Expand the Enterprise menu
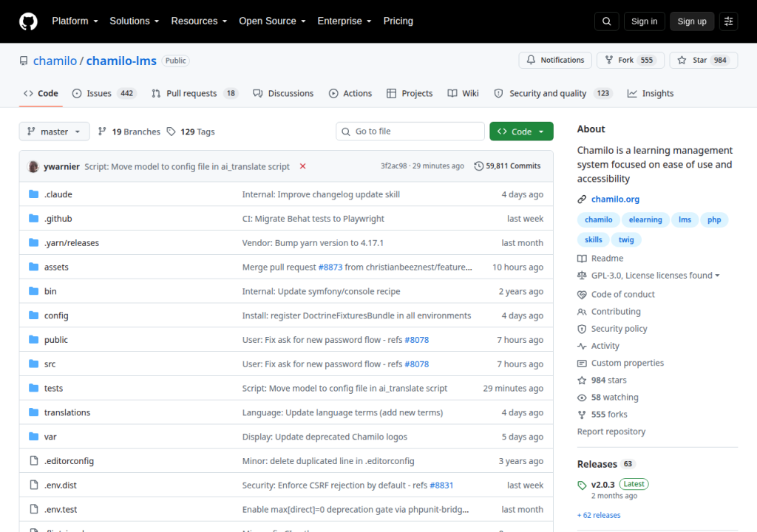Viewport: 757px width, 532px height. (x=344, y=21)
